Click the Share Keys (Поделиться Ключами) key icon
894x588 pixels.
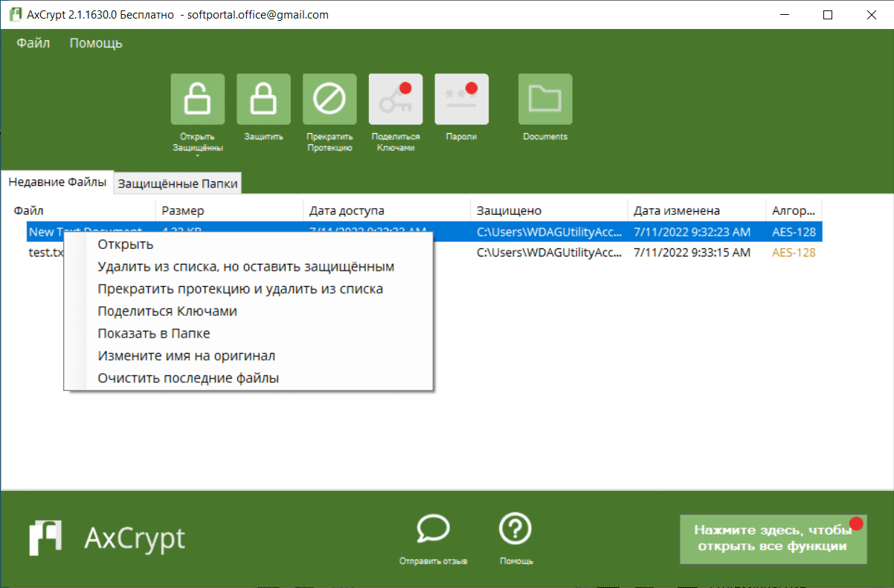click(396, 99)
